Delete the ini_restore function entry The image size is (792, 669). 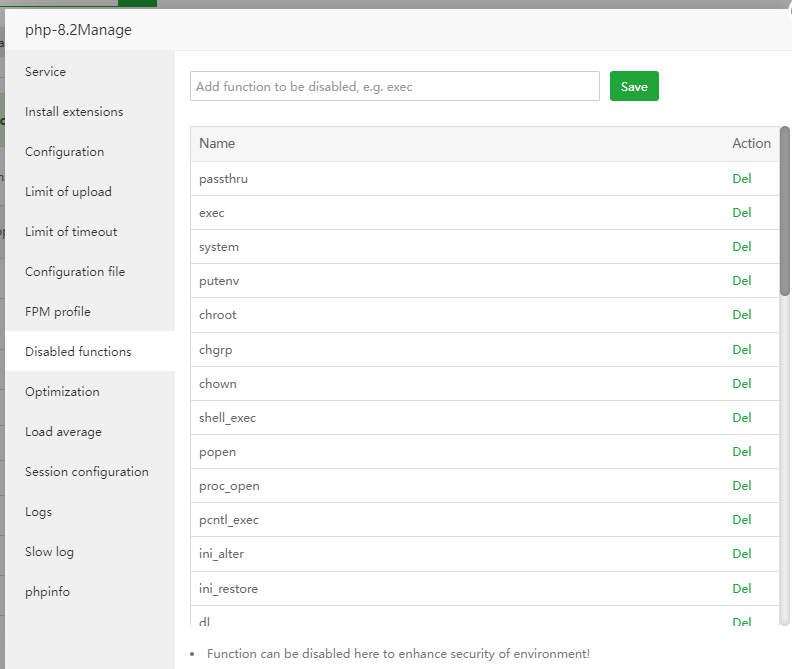point(741,589)
